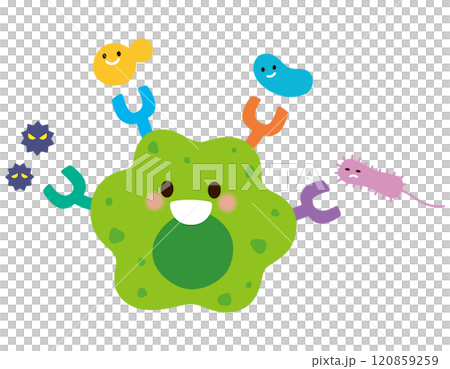Select the larger dark purple spiky virus
Screen dimensions: 450x369
point(37,138)
